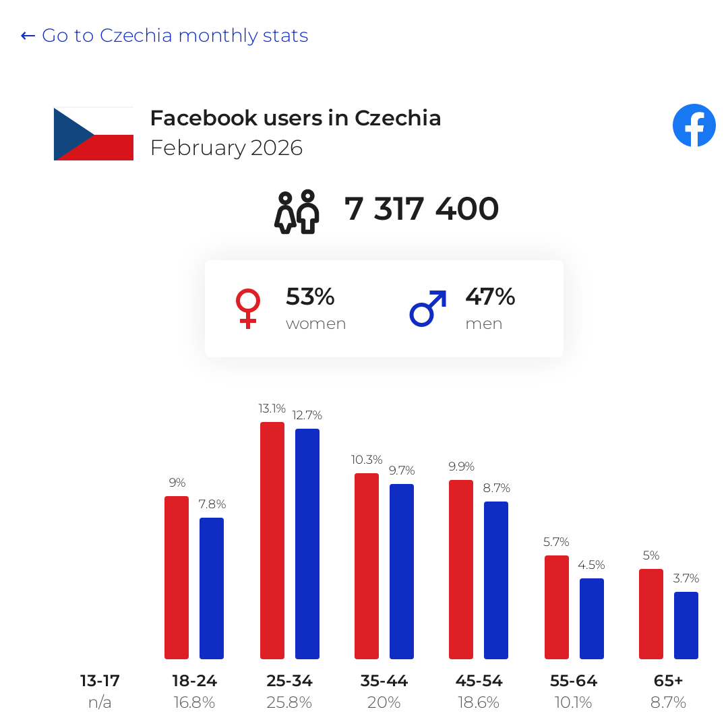This screenshot has width=728, height=728.
Task: Click the 65+ age group label
Action: click(x=668, y=681)
